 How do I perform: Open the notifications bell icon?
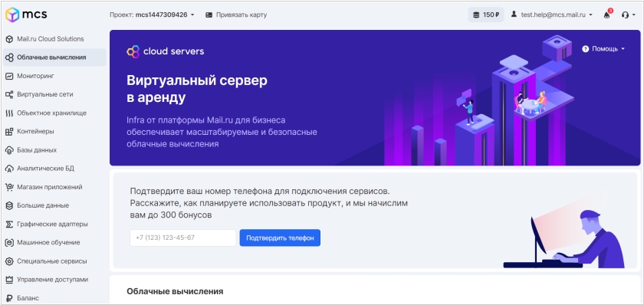[607, 15]
